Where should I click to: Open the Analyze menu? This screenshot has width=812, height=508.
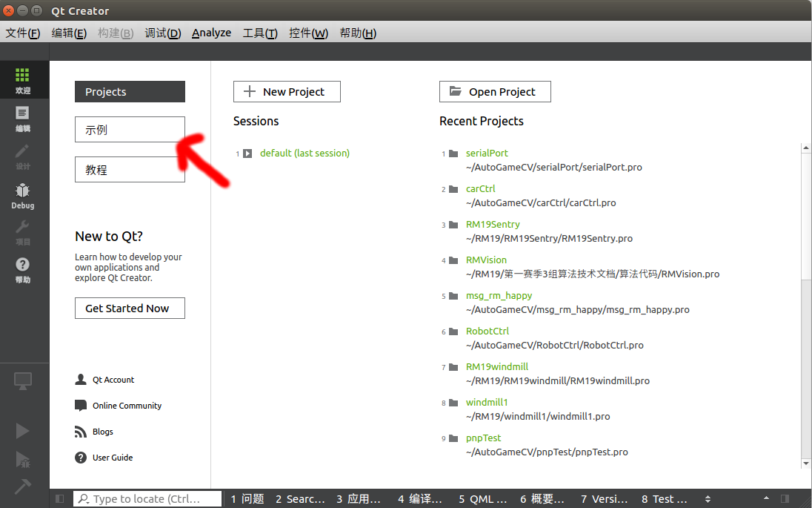coord(211,33)
